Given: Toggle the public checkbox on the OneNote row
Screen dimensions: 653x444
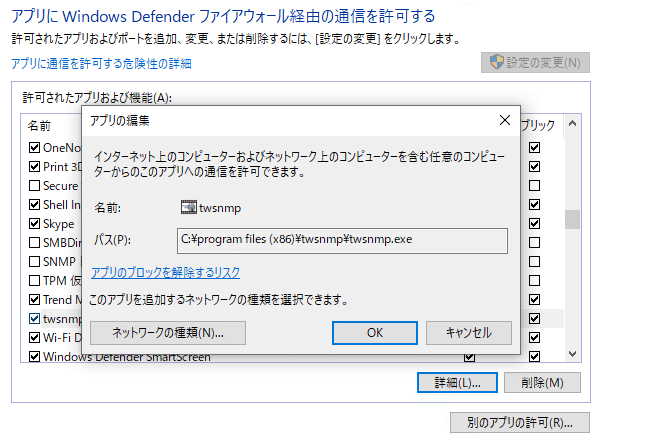Looking at the screenshot, I should click(x=534, y=147).
